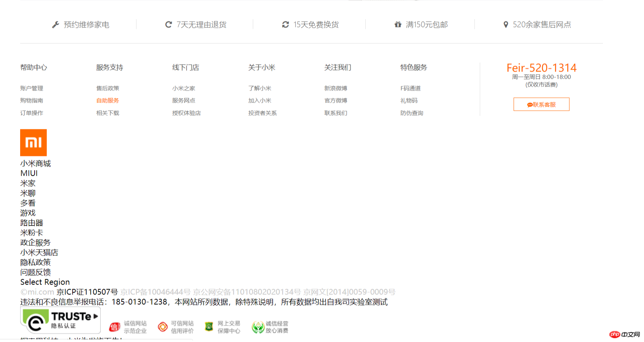Click the 关于小米 column heading
The height and width of the screenshot is (342, 644).
[262, 68]
